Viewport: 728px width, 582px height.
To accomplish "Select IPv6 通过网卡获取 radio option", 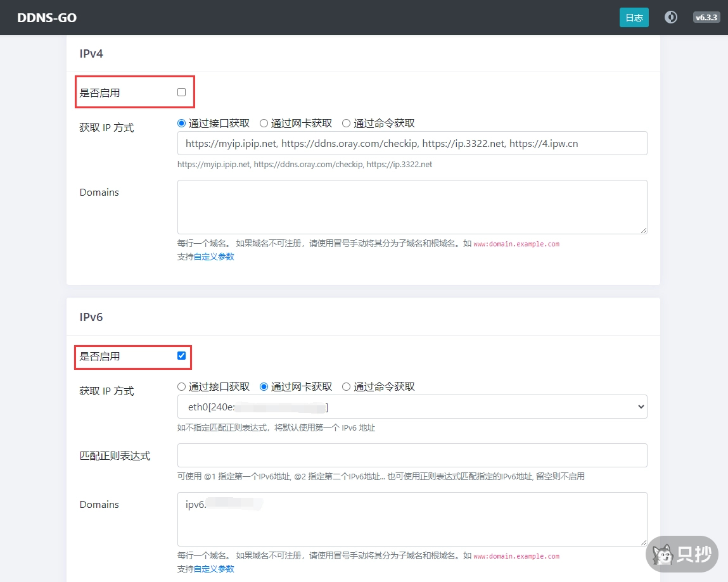I will coord(264,387).
